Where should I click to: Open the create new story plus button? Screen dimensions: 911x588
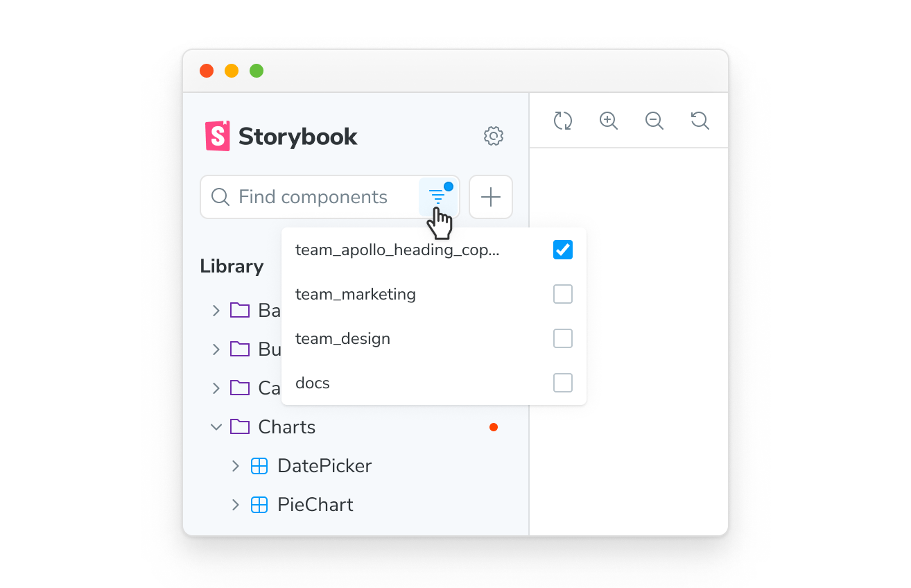490,197
